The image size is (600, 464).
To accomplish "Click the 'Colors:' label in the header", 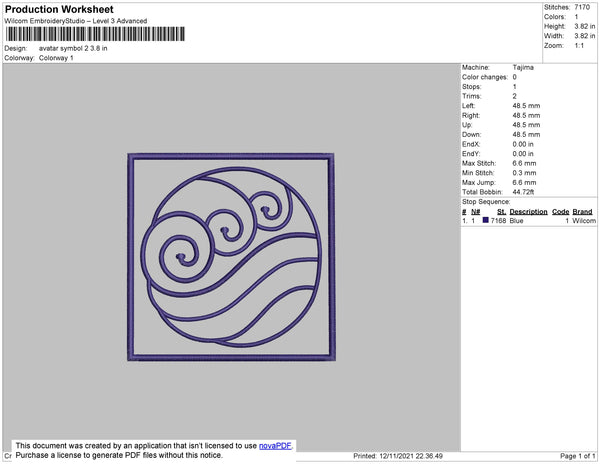I will point(555,17).
